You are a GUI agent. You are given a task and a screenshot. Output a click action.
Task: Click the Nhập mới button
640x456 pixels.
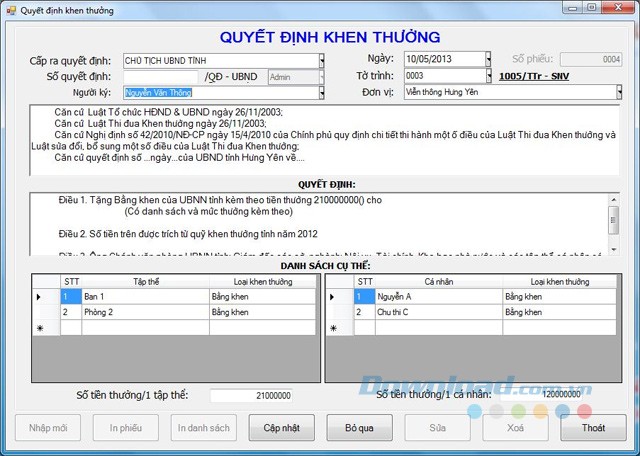click(48, 428)
